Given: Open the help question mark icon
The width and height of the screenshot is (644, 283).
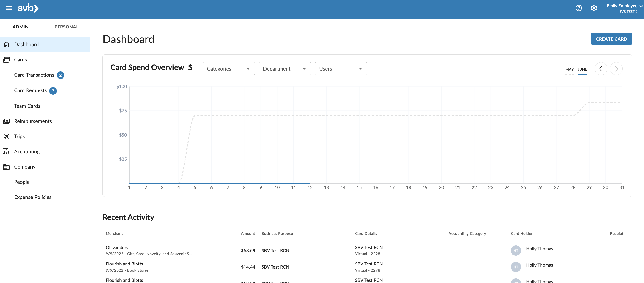Looking at the screenshot, I should (x=579, y=8).
